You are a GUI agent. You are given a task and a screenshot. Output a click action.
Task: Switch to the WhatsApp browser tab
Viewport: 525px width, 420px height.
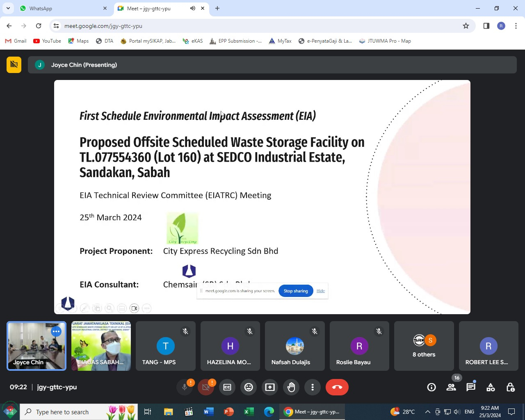(64, 8)
